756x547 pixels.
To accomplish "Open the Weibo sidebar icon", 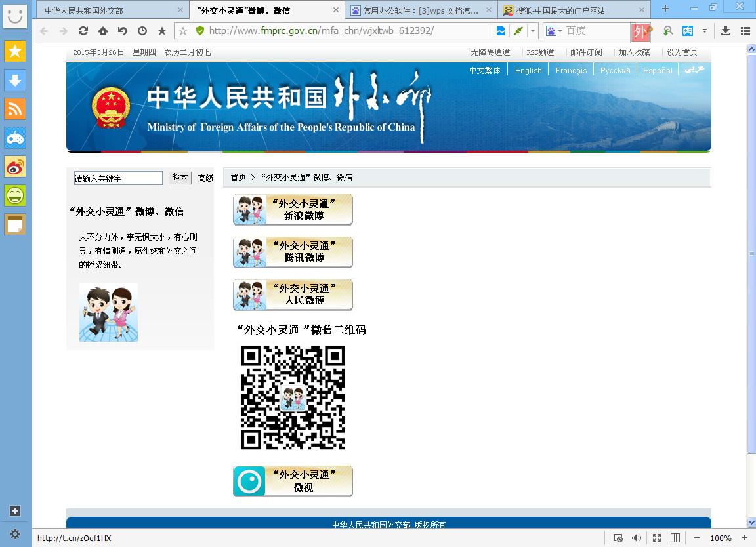I will click(15, 167).
